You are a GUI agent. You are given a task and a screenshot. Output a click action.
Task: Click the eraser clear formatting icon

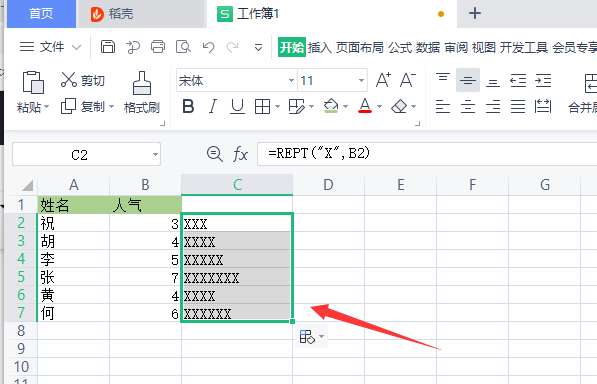click(x=399, y=107)
